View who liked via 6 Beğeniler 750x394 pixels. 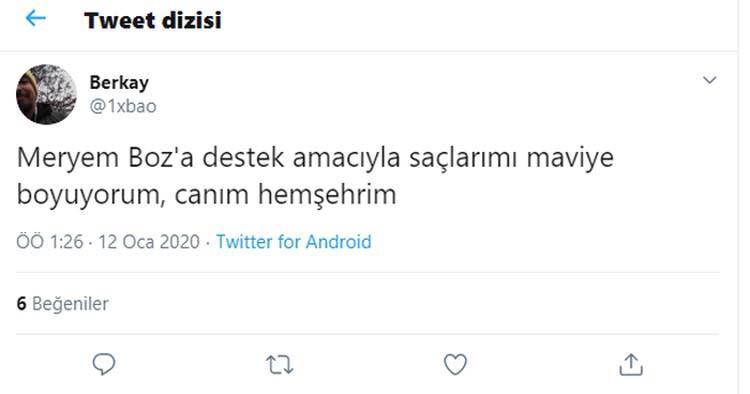[63, 304]
